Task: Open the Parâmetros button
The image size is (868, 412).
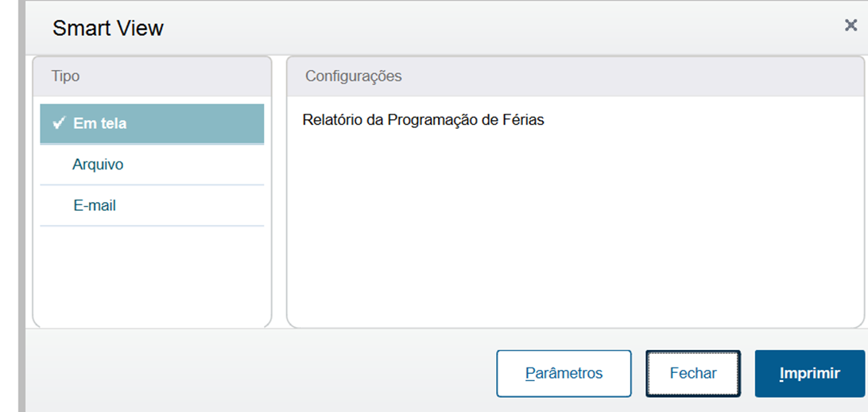Action: pos(564,373)
